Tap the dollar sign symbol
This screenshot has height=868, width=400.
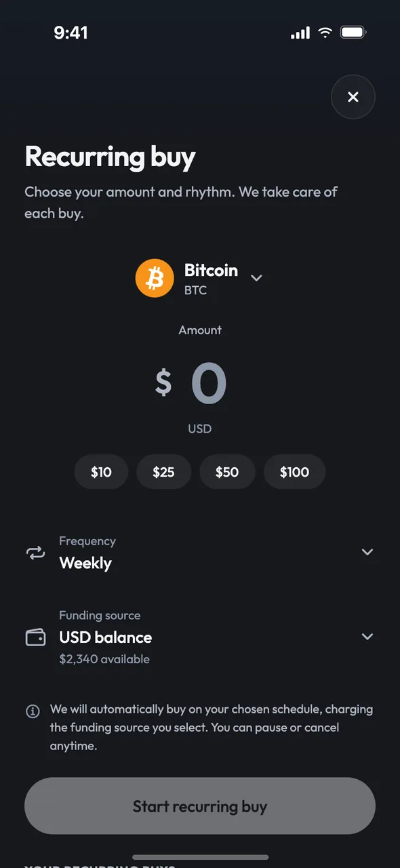[x=163, y=382]
